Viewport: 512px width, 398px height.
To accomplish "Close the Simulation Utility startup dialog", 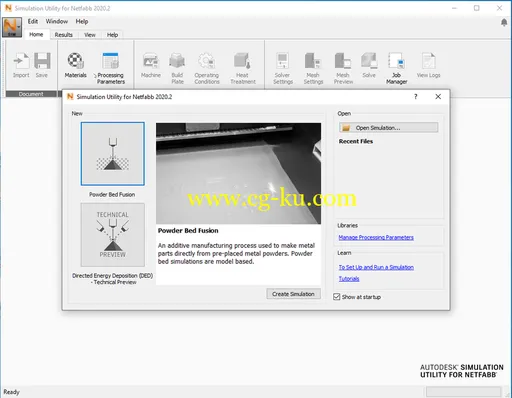I will (x=438, y=97).
